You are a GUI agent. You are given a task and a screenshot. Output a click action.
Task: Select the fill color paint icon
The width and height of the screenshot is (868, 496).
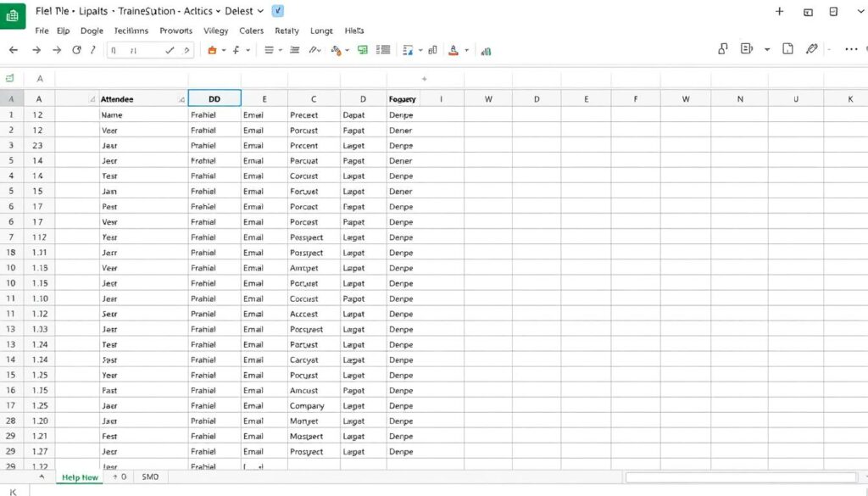(x=336, y=50)
